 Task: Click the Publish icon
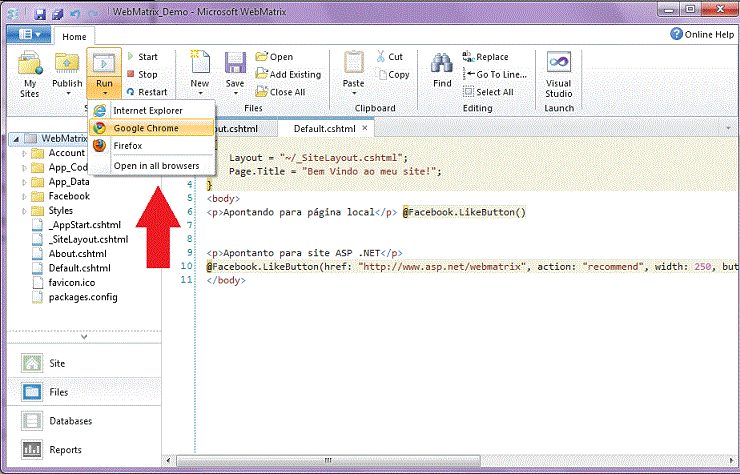(67, 64)
